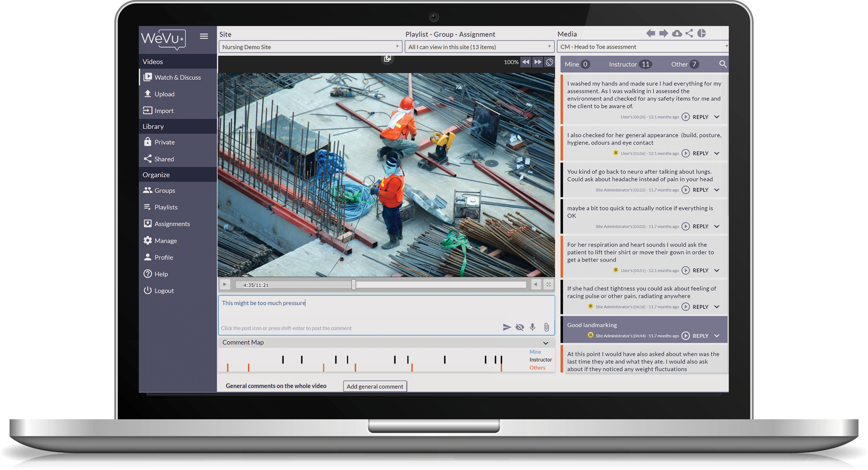Click the hamburger menu icon beside WeVu logo
The image size is (868, 470).
tap(204, 36)
